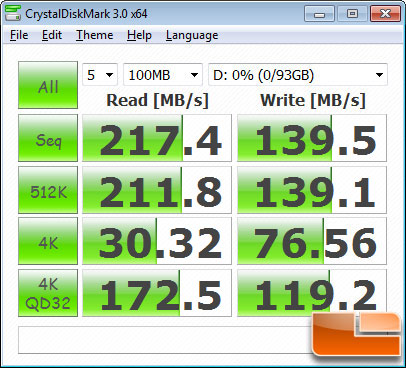Open the File menu
Image resolution: width=406 pixels, height=368 pixels.
(19, 35)
